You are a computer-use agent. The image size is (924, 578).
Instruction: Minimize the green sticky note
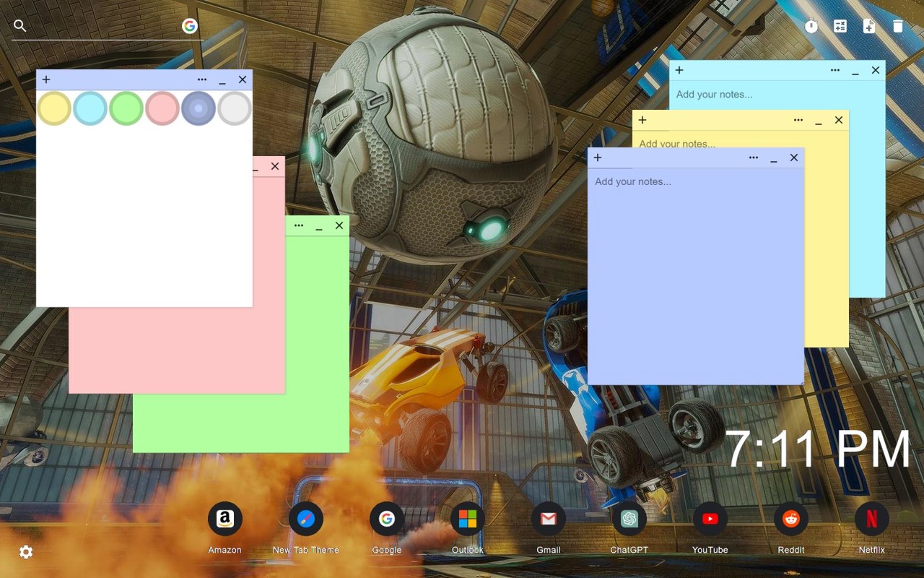[x=319, y=227]
